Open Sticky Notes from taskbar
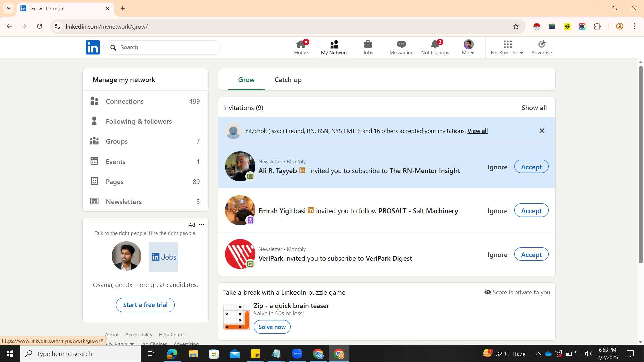 [255, 354]
